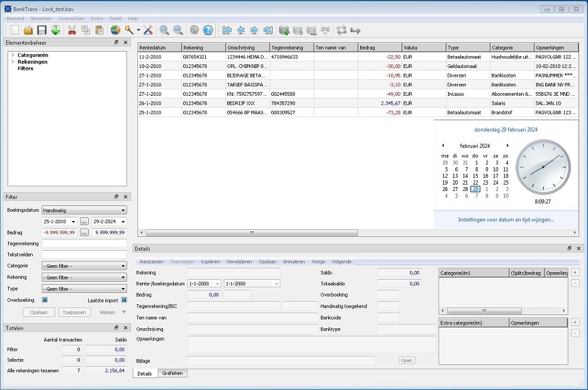This screenshot has height=390, width=588.
Task: Open the Boekingsdatum Handmatig dropdown
Action: [84, 210]
